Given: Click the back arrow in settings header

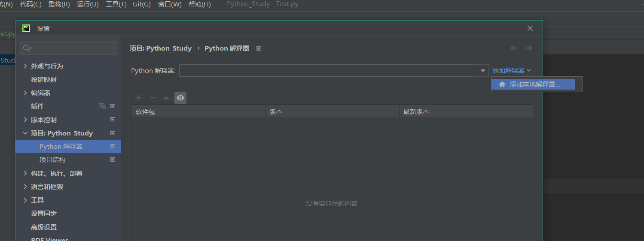Looking at the screenshot, I should (514, 48).
